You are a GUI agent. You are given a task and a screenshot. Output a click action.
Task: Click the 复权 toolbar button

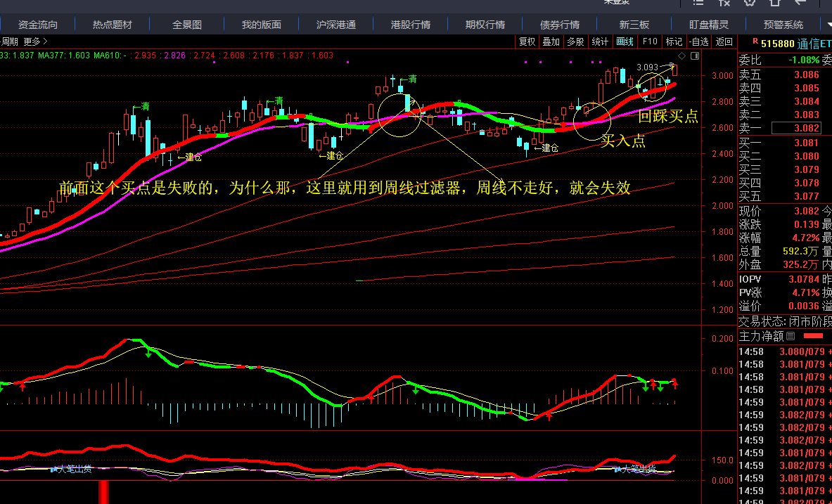[527, 41]
